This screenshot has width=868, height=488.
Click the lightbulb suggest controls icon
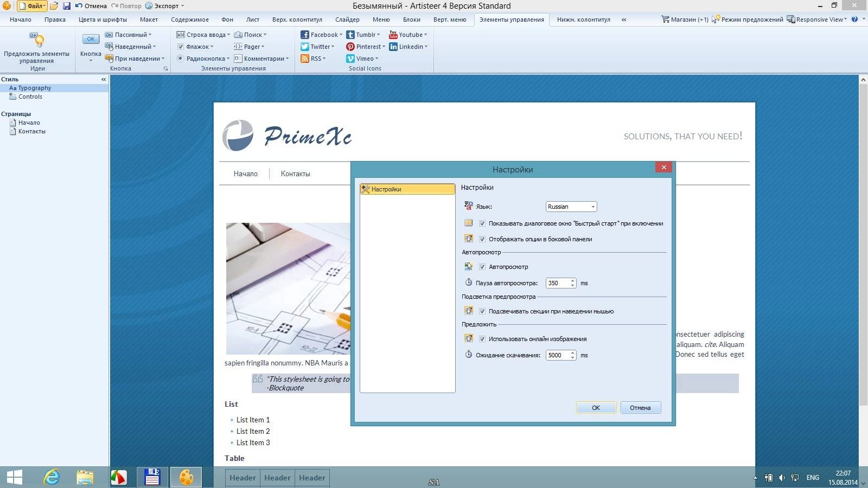tap(36, 40)
